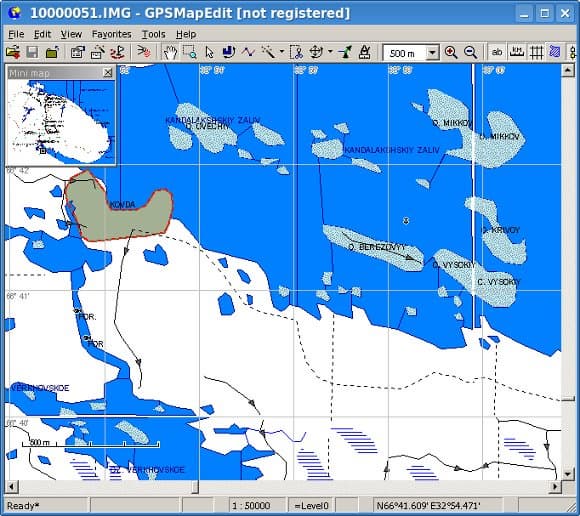Click the Zoom In magnifier icon
Image resolution: width=580 pixels, height=516 pixels.
pyautogui.click(x=451, y=53)
